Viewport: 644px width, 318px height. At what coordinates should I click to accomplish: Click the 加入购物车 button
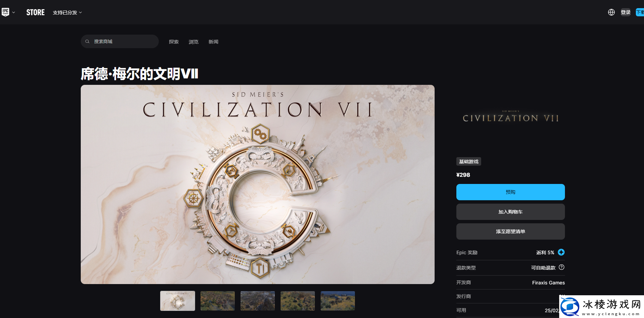point(511,212)
